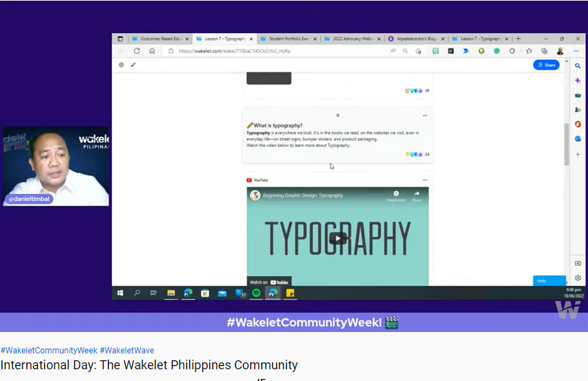Click the page vertical scrollbar thumb
This screenshot has height=381, width=588.
pos(567,144)
